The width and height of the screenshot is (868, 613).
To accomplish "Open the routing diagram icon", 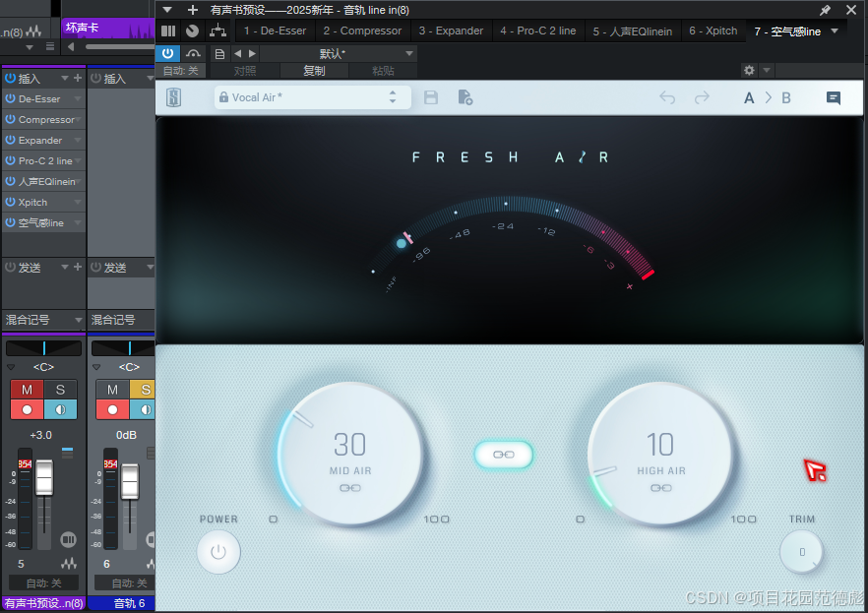I will [x=217, y=31].
